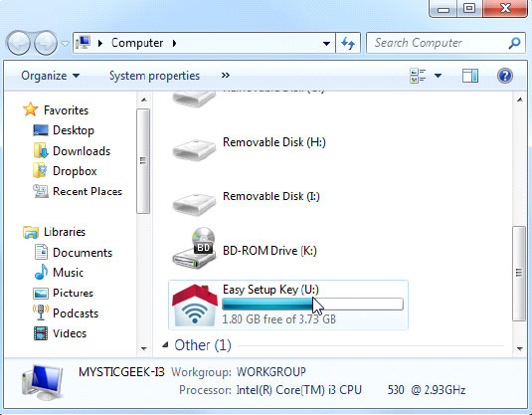
Task: Click the Easy Setup Key capacity bar
Action: coord(312,304)
